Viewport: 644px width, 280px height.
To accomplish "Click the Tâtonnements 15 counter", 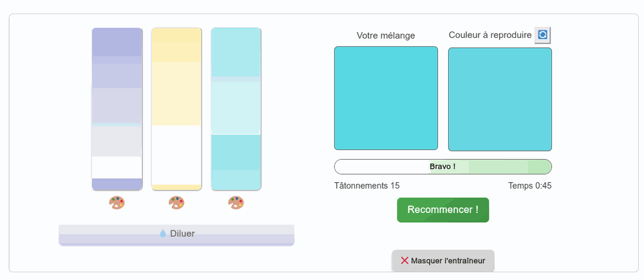I will coord(367,186).
